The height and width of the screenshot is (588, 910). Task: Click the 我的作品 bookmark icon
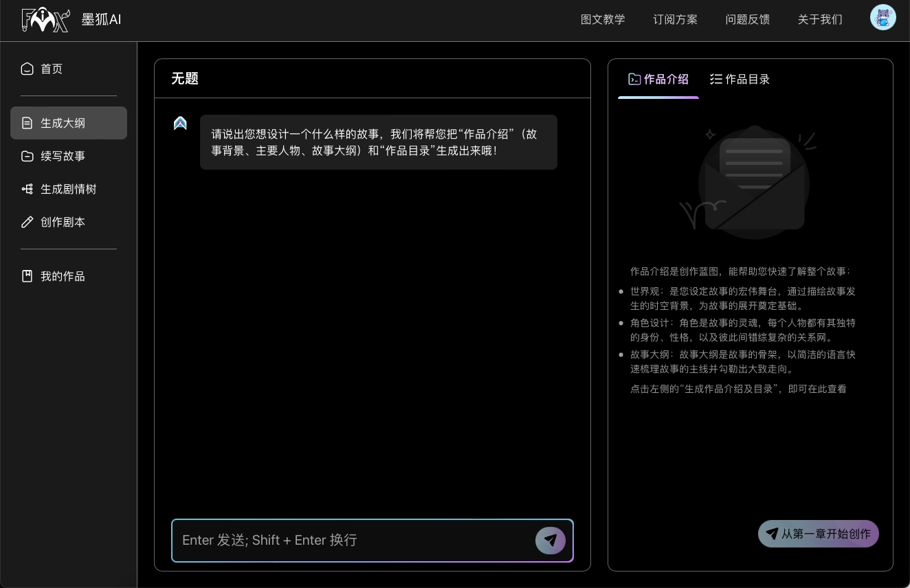[27, 276]
